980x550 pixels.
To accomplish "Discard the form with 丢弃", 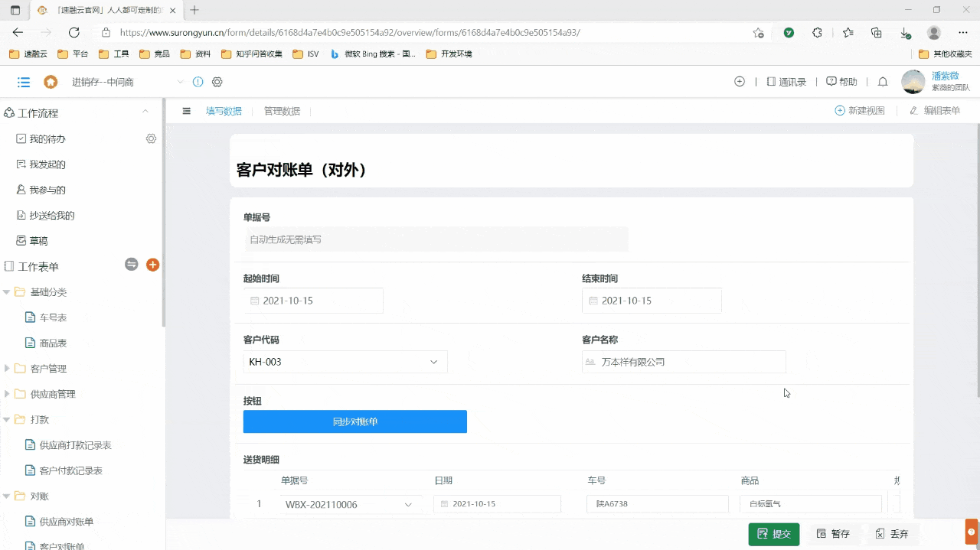I will click(x=892, y=534).
